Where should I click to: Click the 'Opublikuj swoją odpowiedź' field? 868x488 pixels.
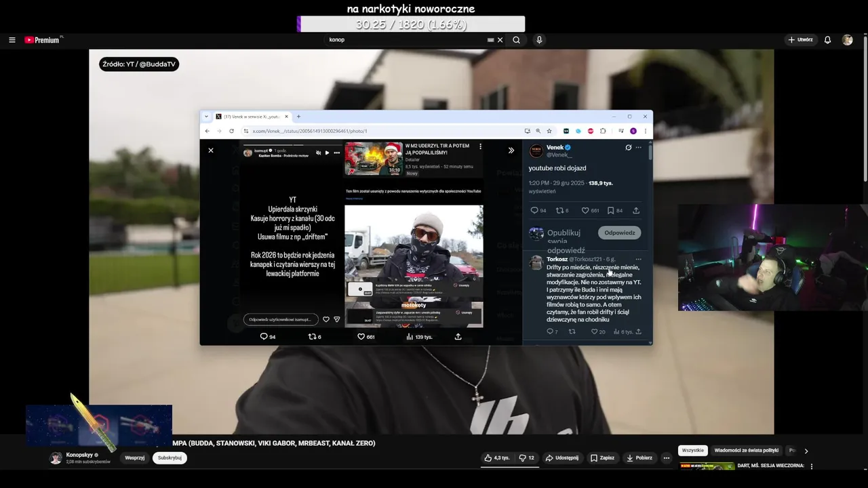pyautogui.click(x=566, y=241)
